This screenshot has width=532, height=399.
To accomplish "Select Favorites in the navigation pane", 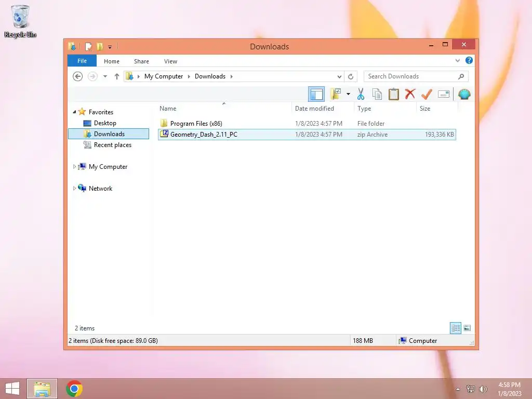I will [x=101, y=112].
